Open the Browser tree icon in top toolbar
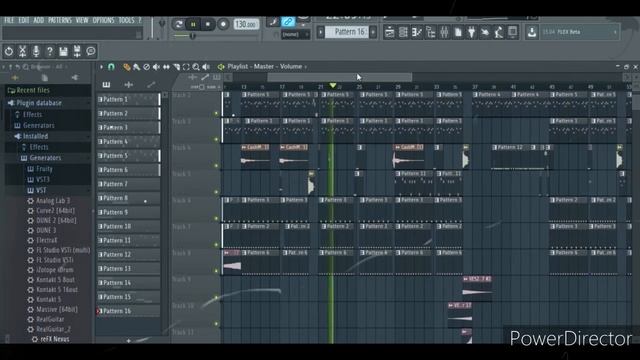This screenshot has height=360, width=640. [431, 32]
